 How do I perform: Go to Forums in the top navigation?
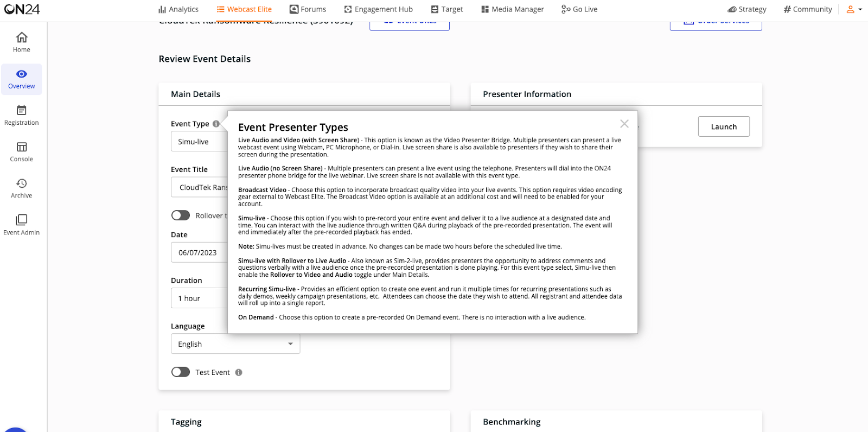pos(308,9)
